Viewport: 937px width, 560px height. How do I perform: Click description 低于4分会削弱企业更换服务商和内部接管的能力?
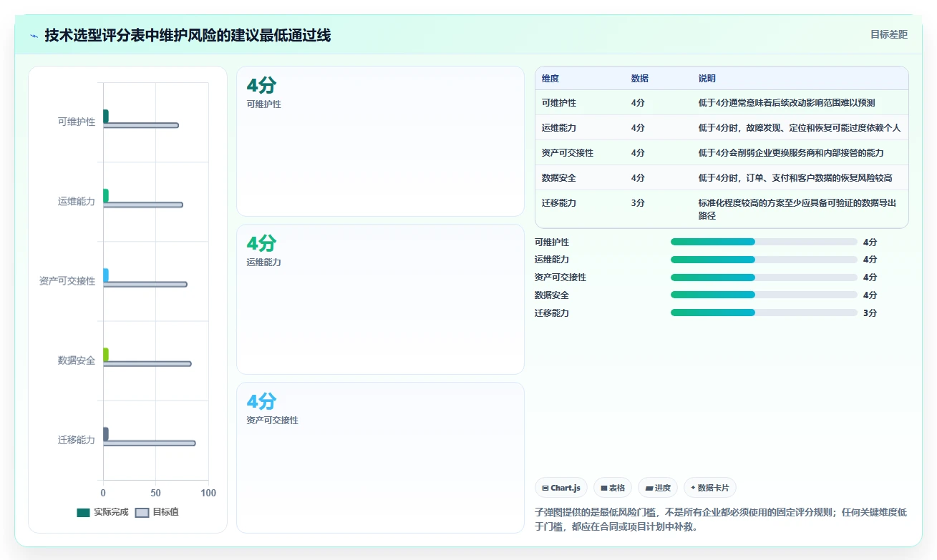[x=791, y=153]
